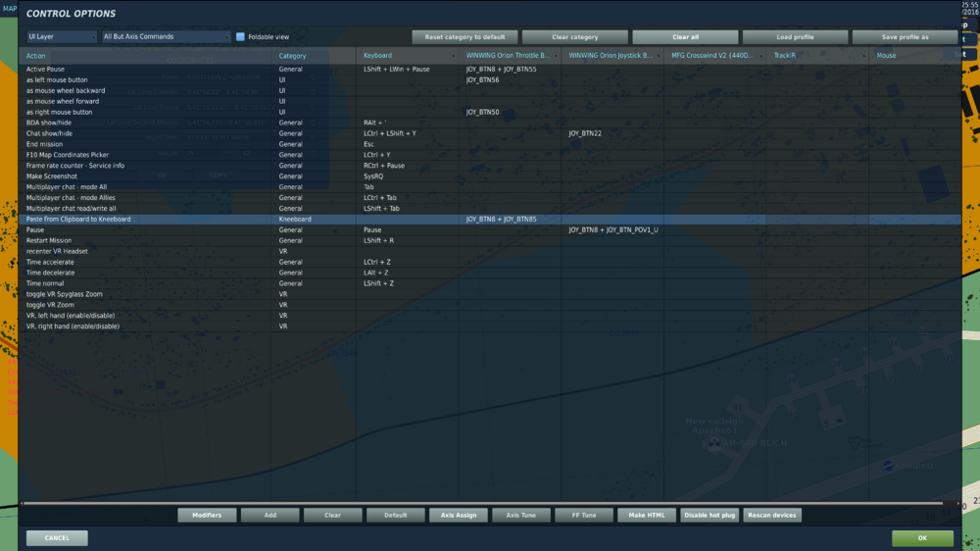Select the BDA show/hide row
The image size is (980, 551).
pyautogui.click(x=489, y=123)
